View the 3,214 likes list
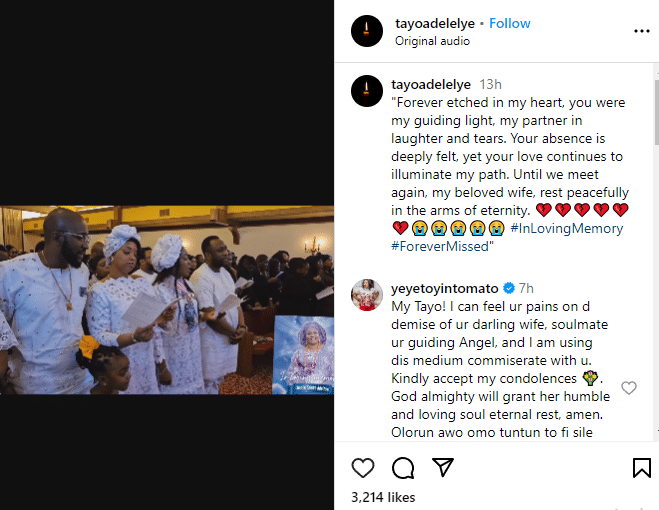This screenshot has width=659, height=510. tap(383, 497)
